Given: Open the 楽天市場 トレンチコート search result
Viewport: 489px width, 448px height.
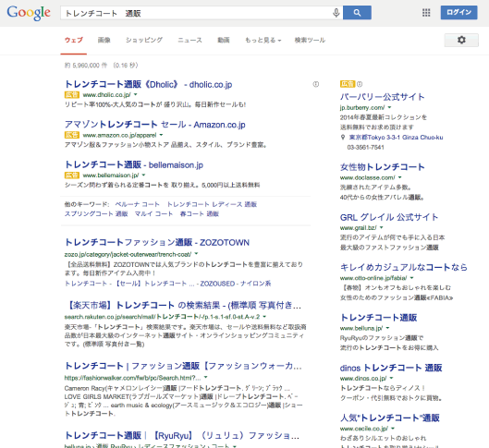Looking at the screenshot, I should pos(183,305).
